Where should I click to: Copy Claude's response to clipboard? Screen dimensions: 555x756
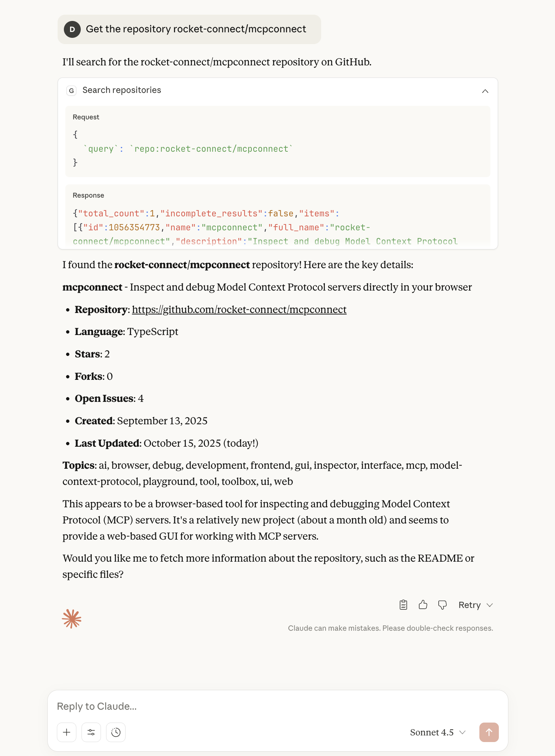(x=403, y=605)
